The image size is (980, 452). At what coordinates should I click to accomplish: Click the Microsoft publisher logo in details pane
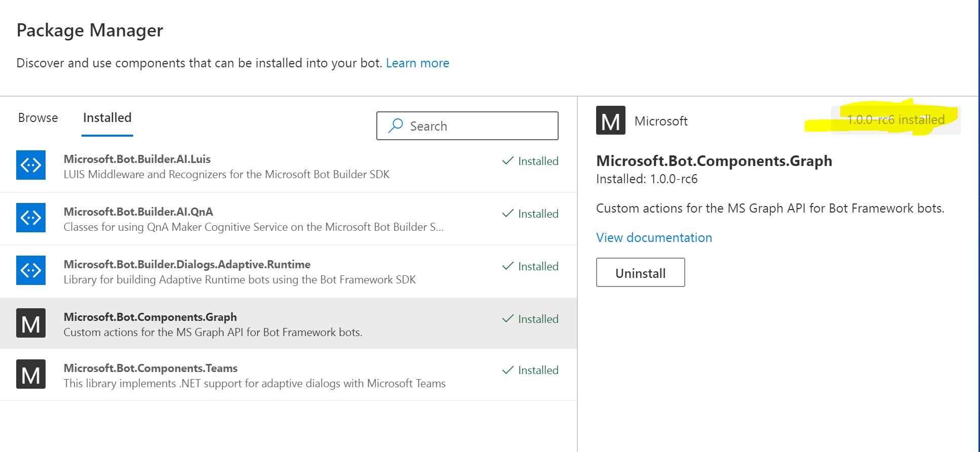(x=611, y=120)
